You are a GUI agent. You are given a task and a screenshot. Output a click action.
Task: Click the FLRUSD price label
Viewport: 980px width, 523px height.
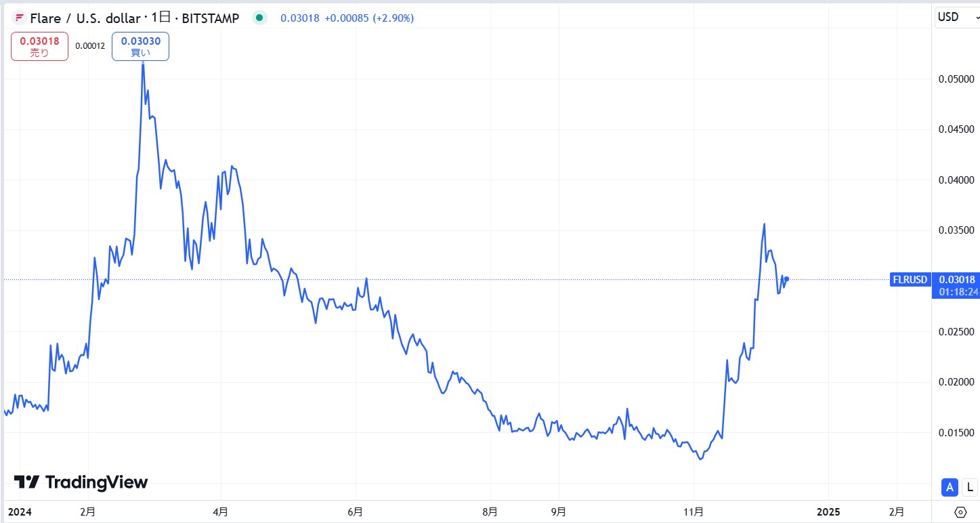point(910,279)
